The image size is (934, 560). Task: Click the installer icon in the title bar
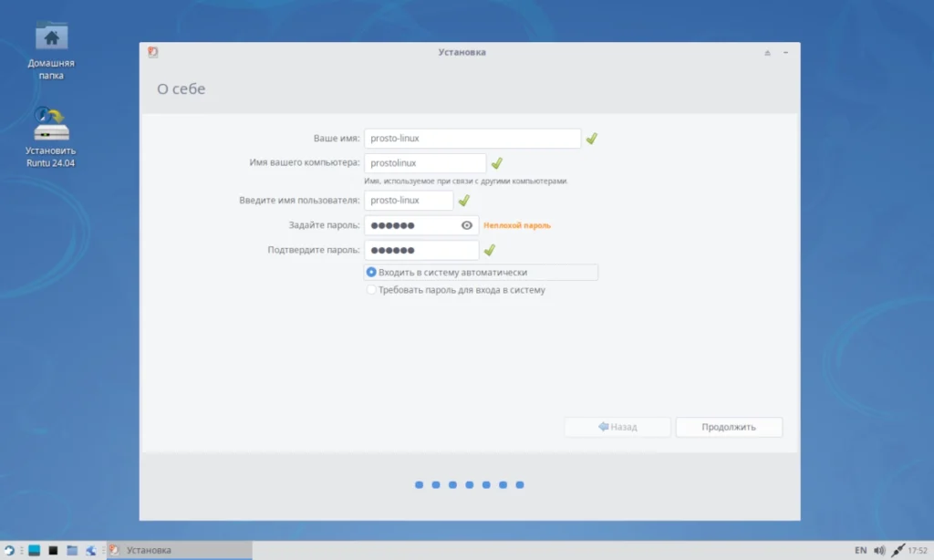coord(153,52)
